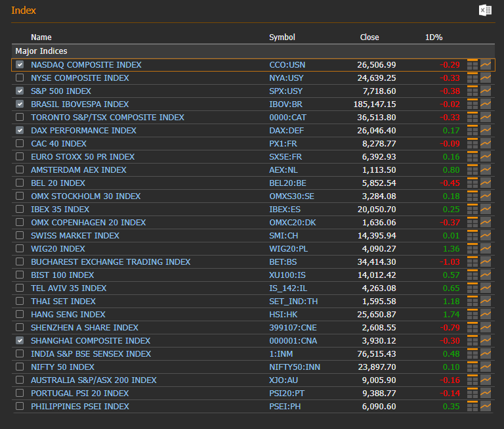Sort by Close column header
The width and height of the screenshot is (504, 429).
(369, 37)
